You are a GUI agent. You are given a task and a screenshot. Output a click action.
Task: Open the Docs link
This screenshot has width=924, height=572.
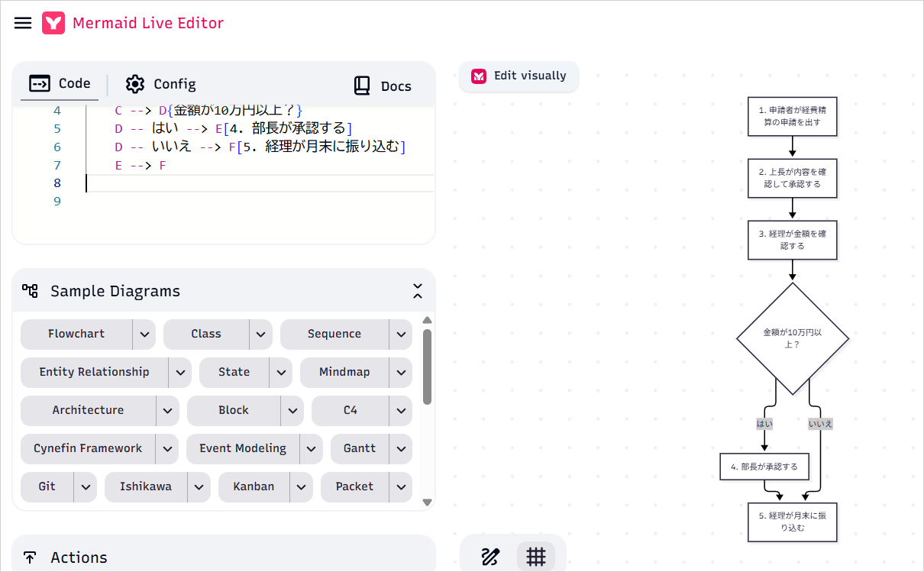tap(383, 86)
